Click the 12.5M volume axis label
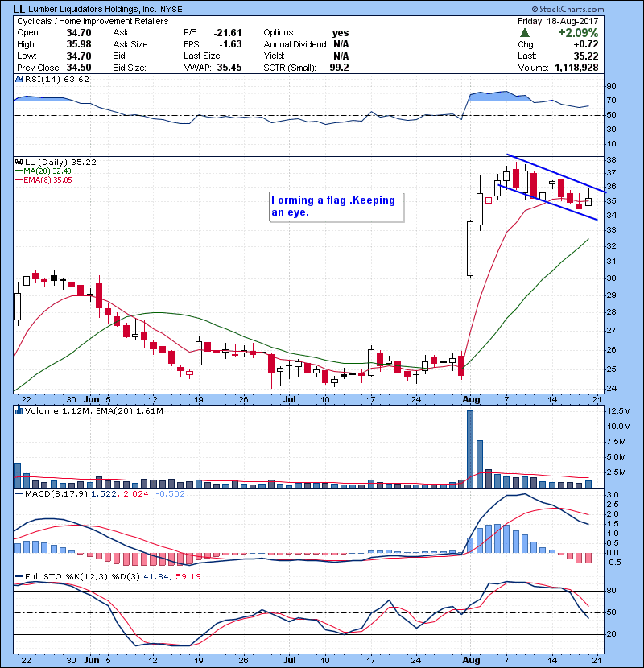The image size is (644, 668). tap(619, 411)
